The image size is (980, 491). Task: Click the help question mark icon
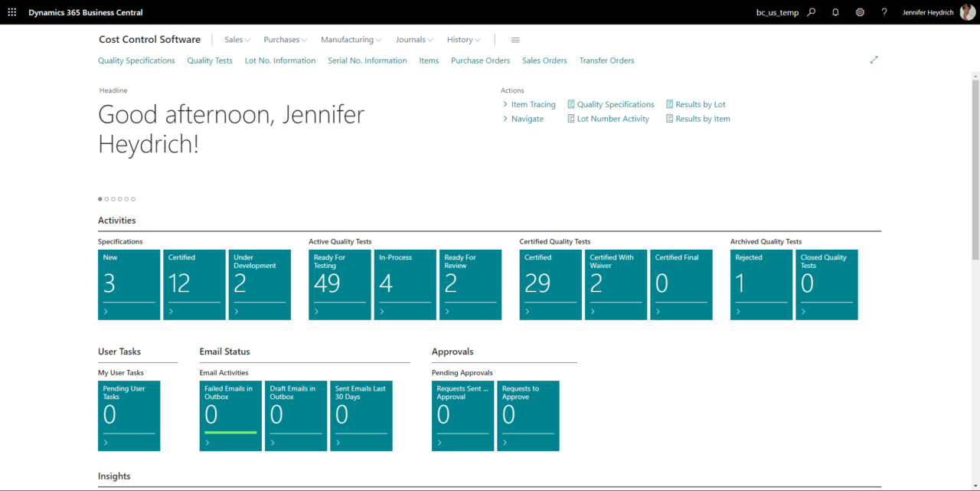pos(884,12)
